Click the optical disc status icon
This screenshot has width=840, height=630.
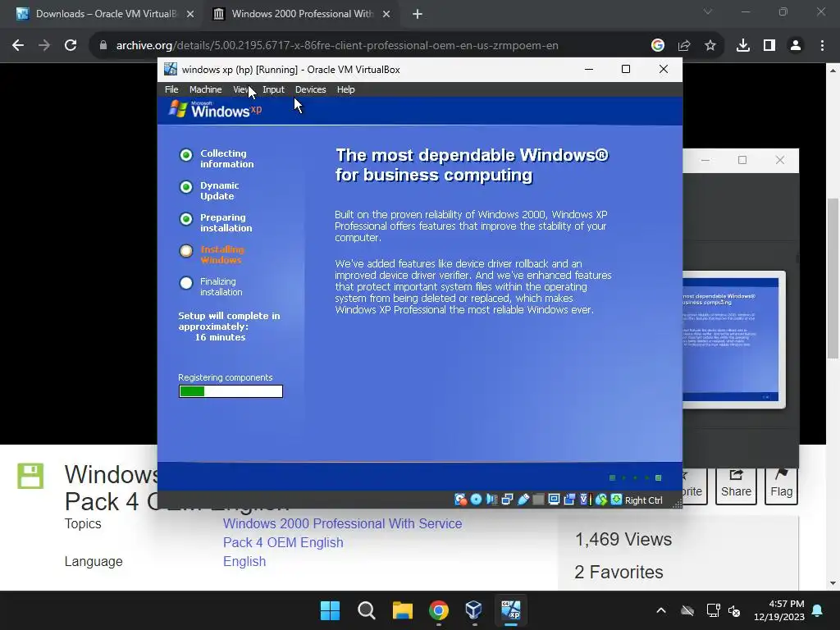(x=476, y=500)
